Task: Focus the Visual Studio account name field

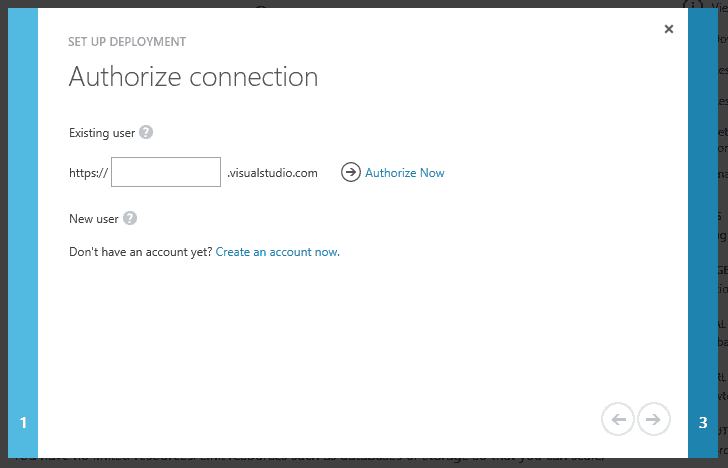Action: click(166, 172)
